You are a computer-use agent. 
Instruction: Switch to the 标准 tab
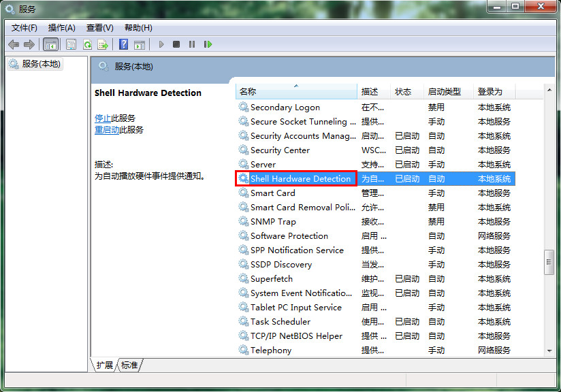[x=129, y=365]
